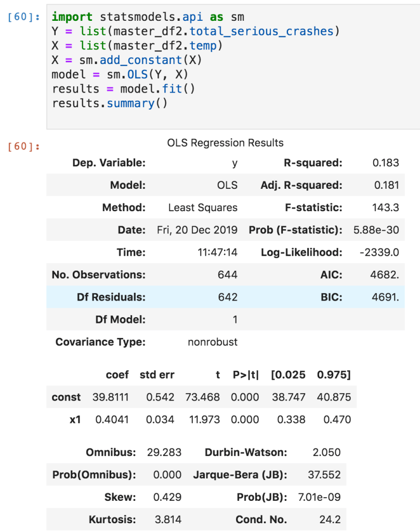The image size is (420, 532).
Task: Click the x1 lower bound 0.338
Action: pyautogui.click(x=291, y=420)
